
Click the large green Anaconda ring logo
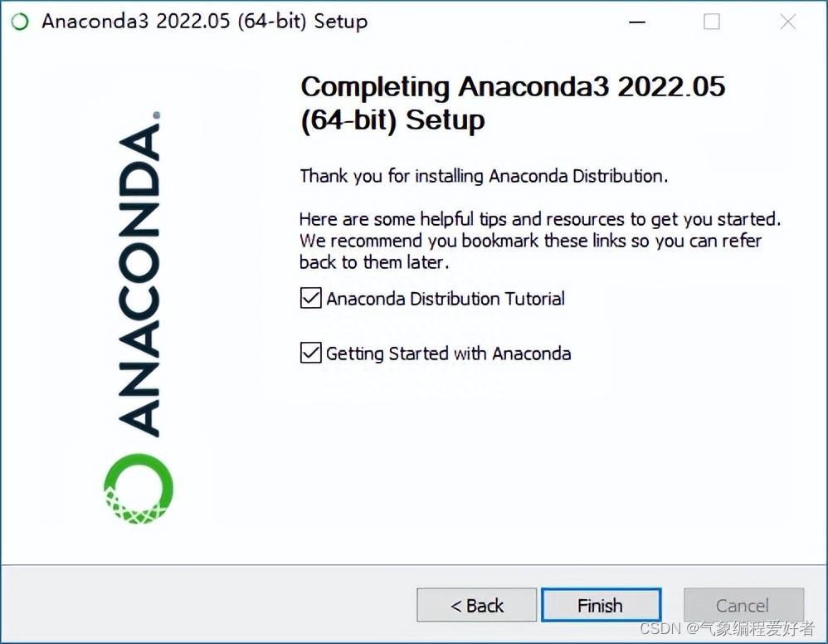[x=139, y=489]
